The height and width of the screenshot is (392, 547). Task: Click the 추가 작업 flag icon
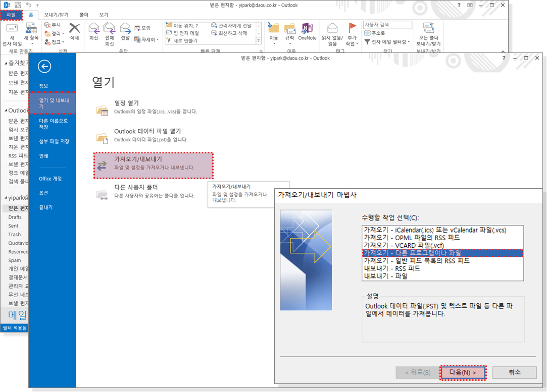pos(352,28)
